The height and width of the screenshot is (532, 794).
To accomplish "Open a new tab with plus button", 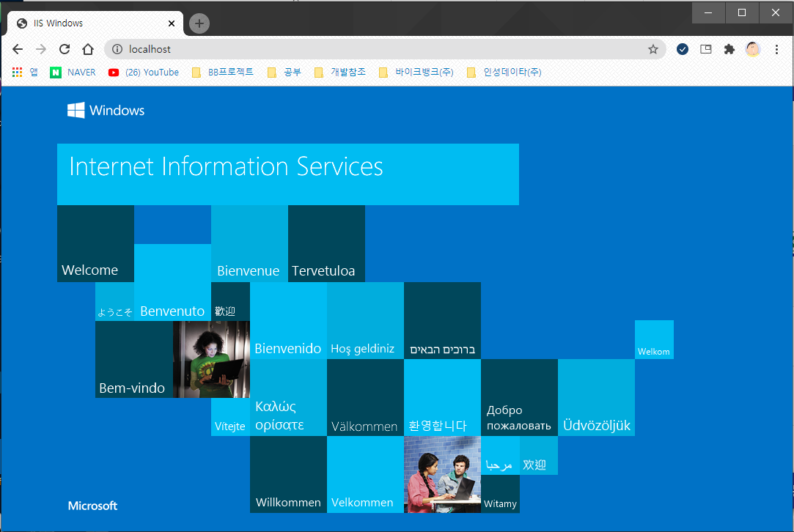I will [199, 23].
